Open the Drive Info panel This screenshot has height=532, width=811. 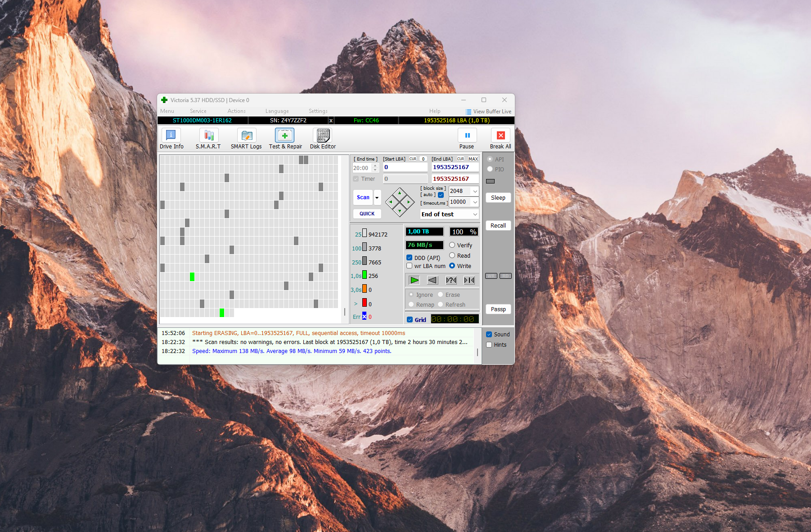point(171,139)
